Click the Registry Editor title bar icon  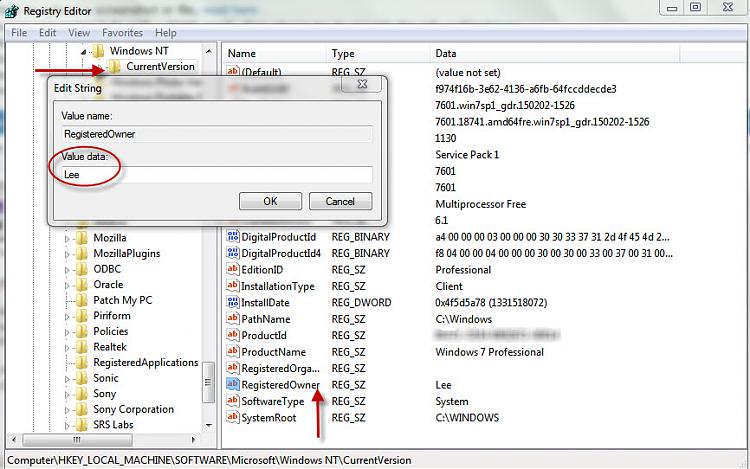(x=11, y=11)
